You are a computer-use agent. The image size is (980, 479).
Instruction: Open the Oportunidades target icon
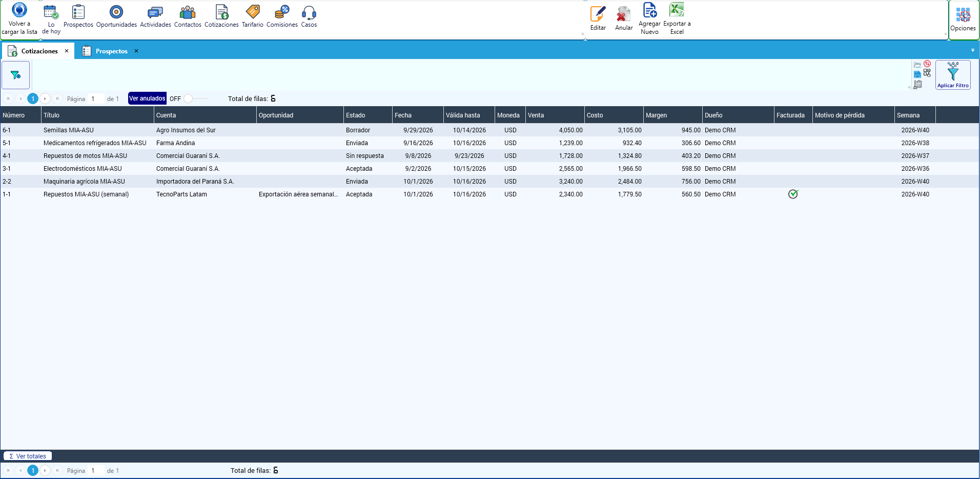[116, 12]
